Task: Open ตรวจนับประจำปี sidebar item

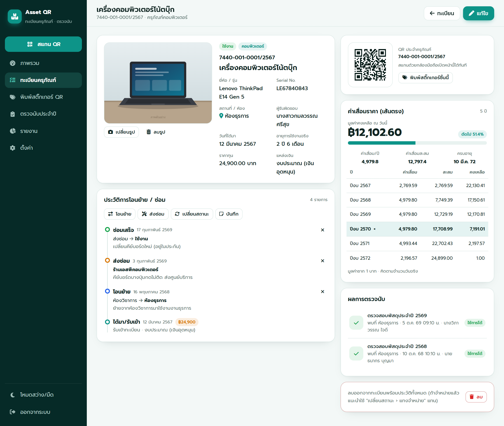Action: 43,114
